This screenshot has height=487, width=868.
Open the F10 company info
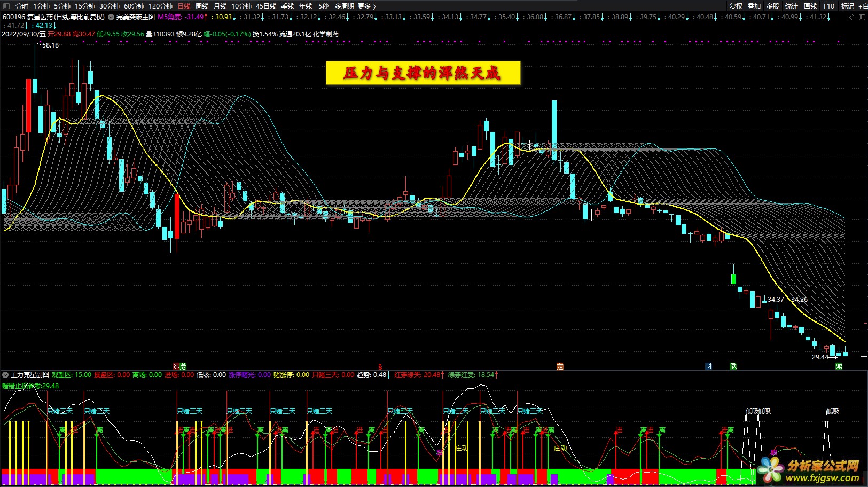pos(829,6)
